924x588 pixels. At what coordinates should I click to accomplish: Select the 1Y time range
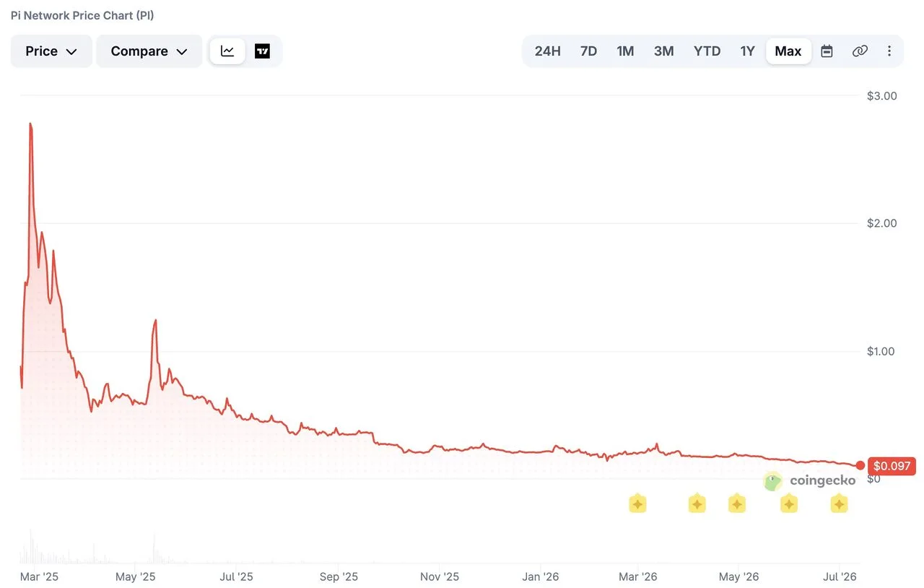click(x=748, y=51)
